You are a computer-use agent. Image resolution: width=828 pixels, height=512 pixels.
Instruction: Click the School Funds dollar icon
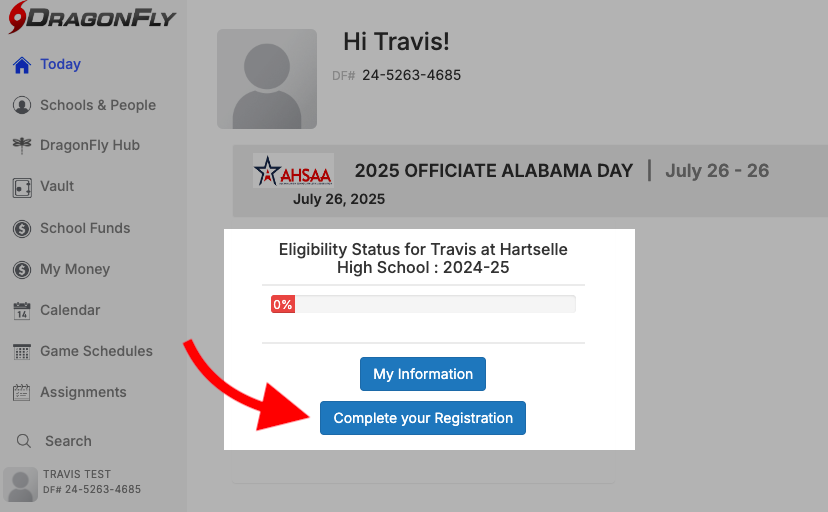click(21, 228)
